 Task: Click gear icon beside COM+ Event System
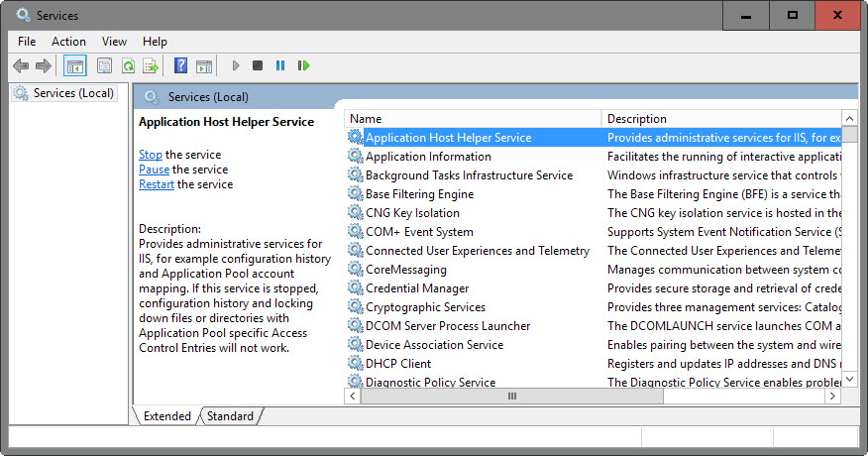(x=356, y=232)
